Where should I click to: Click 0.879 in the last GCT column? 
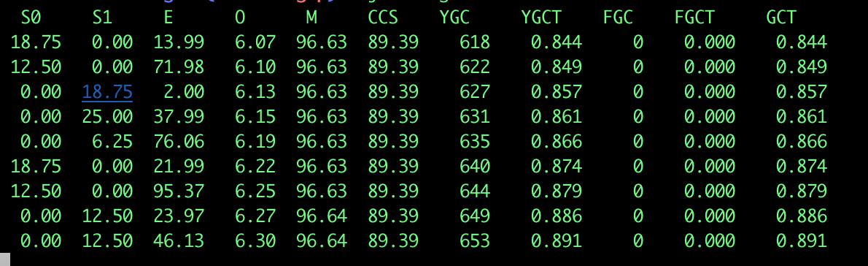[x=802, y=191]
